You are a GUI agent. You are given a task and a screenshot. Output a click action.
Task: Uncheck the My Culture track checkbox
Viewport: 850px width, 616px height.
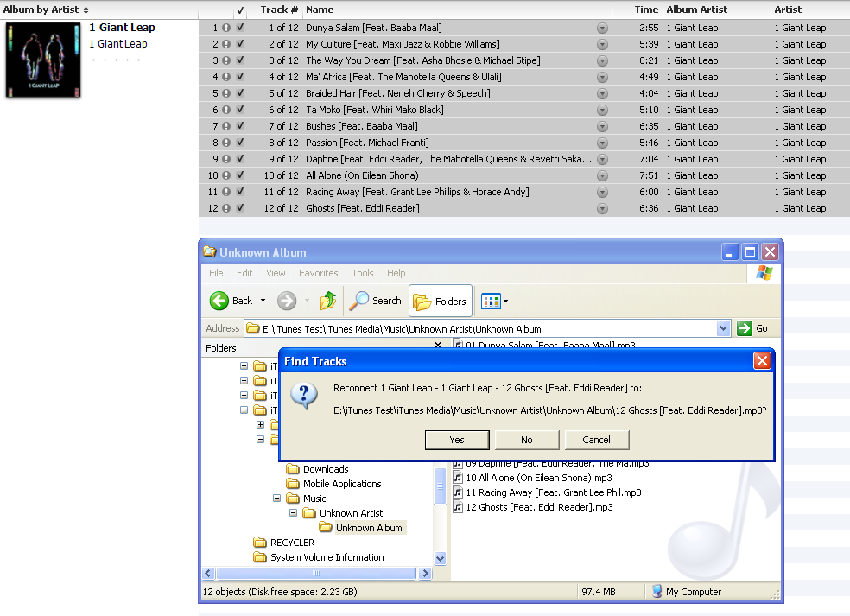pos(240,44)
